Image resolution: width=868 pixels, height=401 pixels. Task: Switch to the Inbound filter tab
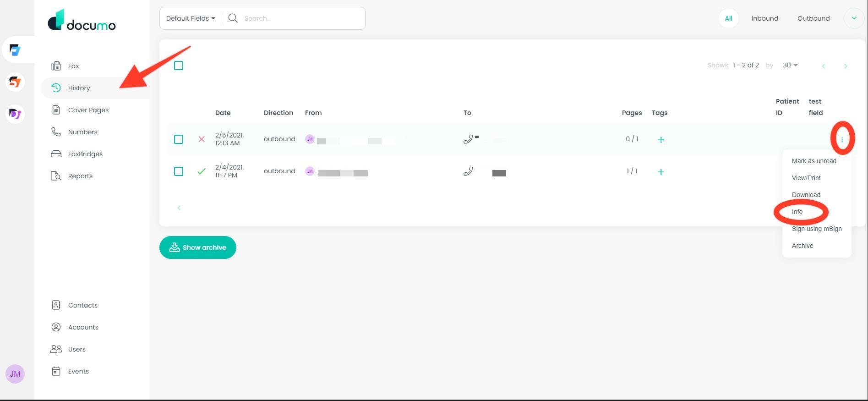tap(764, 18)
